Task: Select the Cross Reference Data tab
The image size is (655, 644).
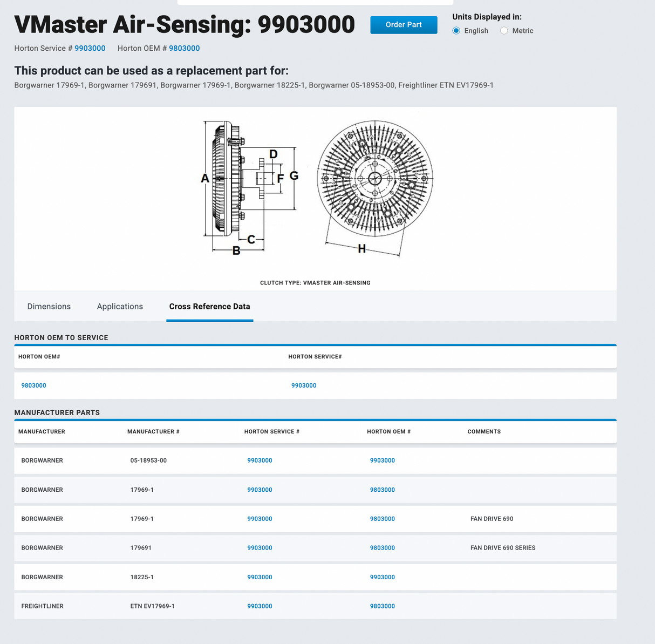Action: tap(209, 306)
